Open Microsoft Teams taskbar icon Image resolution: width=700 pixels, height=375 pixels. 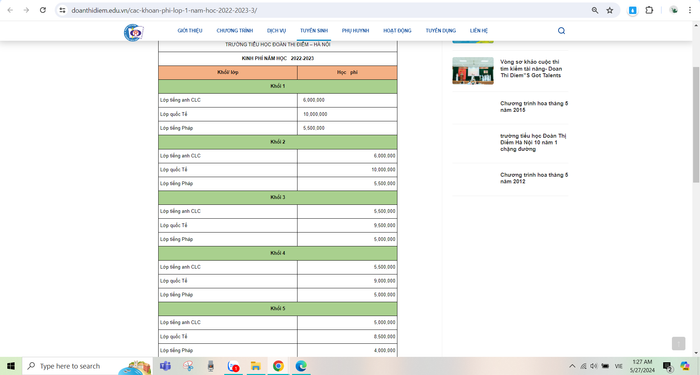pyautogui.click(x=165, y=366)
